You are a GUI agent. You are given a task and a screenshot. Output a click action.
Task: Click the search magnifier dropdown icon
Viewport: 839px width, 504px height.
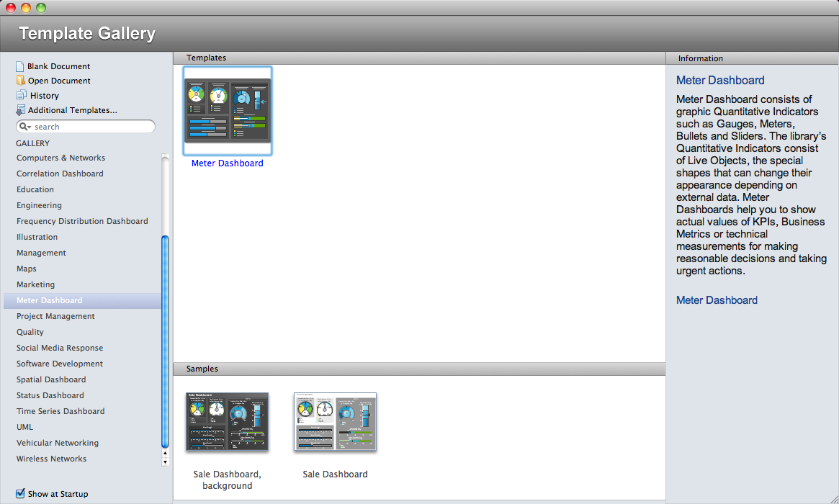click(x=24, y=127)
